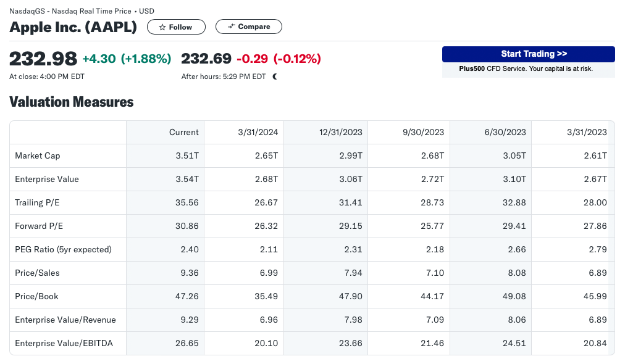Follow Apple Inc. stock
The image size is (625, 364).
[x=176, y=27]
